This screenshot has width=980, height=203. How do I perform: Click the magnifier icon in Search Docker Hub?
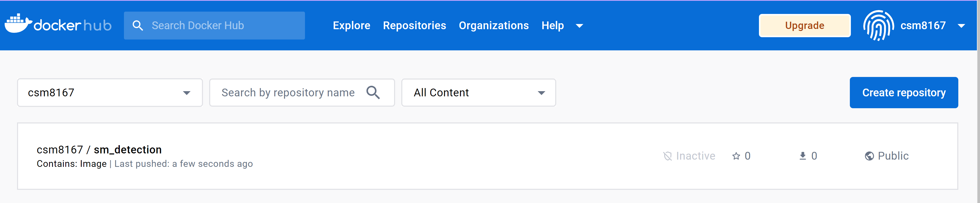138,26
